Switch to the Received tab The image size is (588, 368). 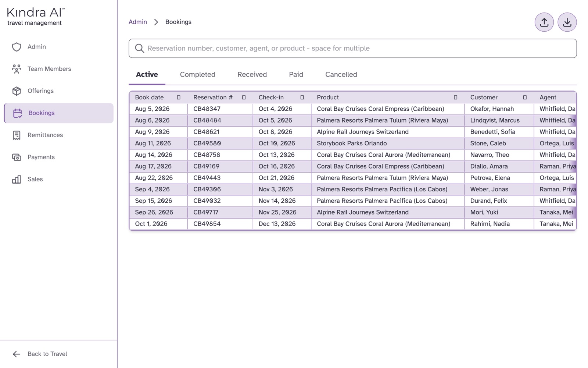252,74
